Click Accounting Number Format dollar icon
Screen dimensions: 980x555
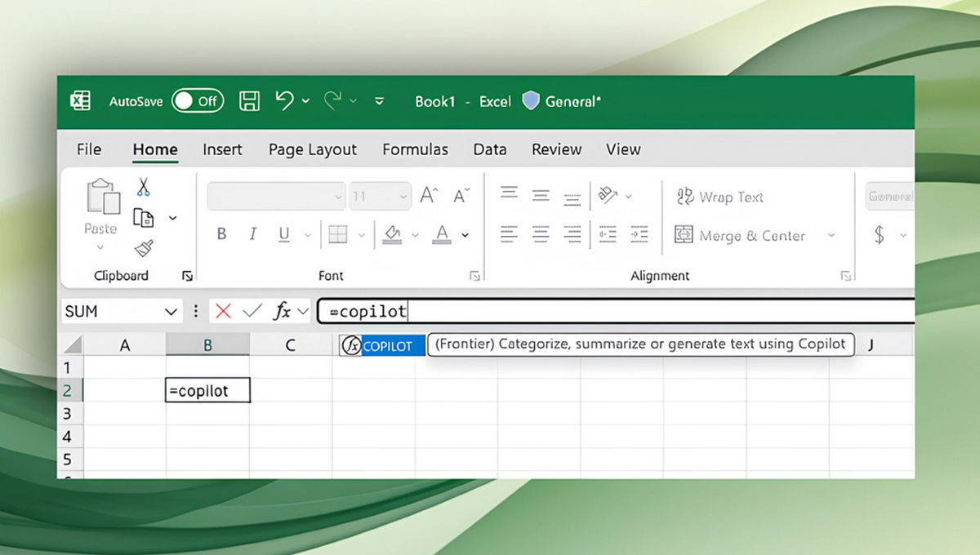(x=880, y=235)
